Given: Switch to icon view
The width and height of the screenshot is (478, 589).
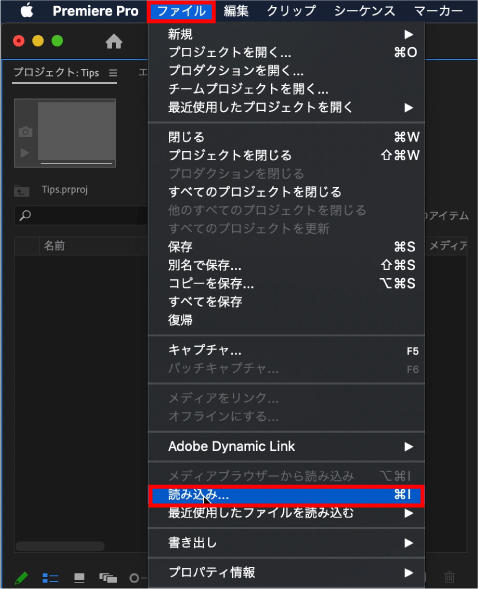Looking at the screenshot, I should [x=79, y=578].
